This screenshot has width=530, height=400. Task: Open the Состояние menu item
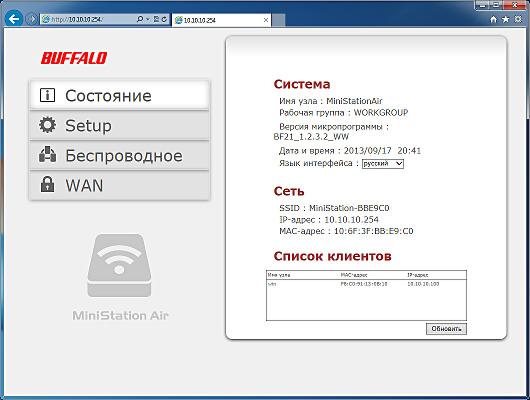click(x=120, y=95)
